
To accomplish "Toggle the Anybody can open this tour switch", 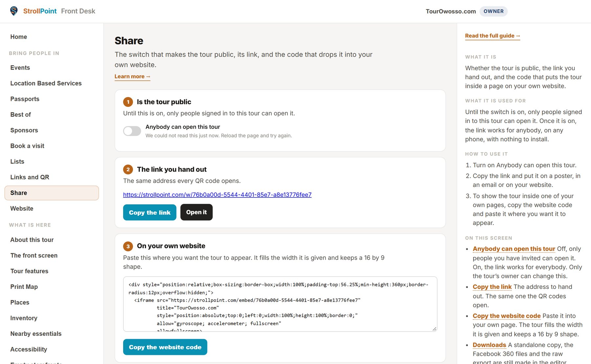I will point(132,131).
